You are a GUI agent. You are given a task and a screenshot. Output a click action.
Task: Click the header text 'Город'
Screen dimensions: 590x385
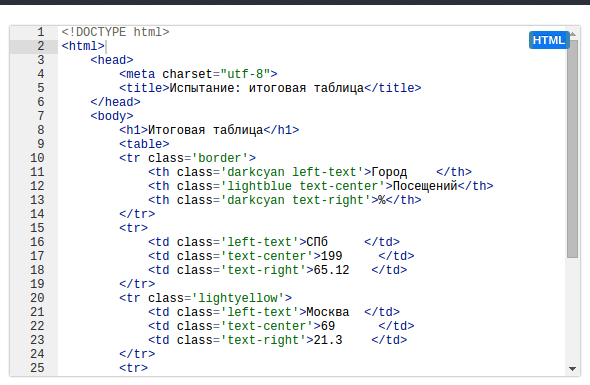click(389, 172)
